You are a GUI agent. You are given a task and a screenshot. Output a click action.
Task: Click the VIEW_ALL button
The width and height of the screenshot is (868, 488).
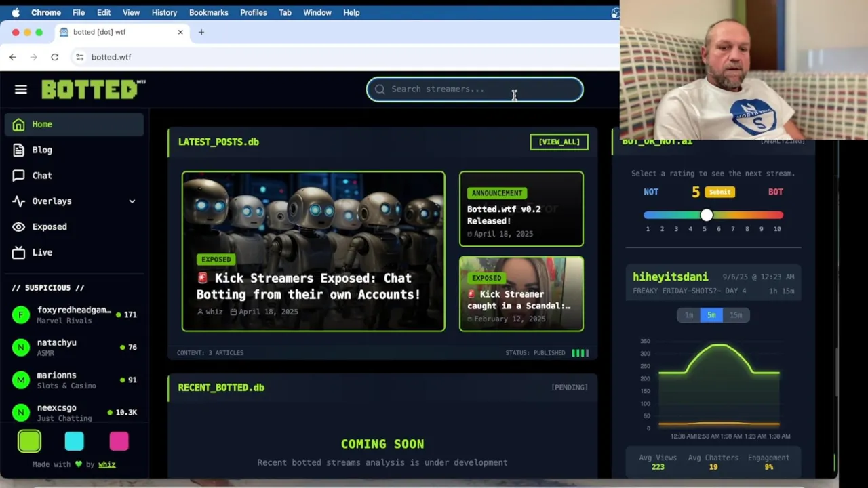[x=559, y=142]
